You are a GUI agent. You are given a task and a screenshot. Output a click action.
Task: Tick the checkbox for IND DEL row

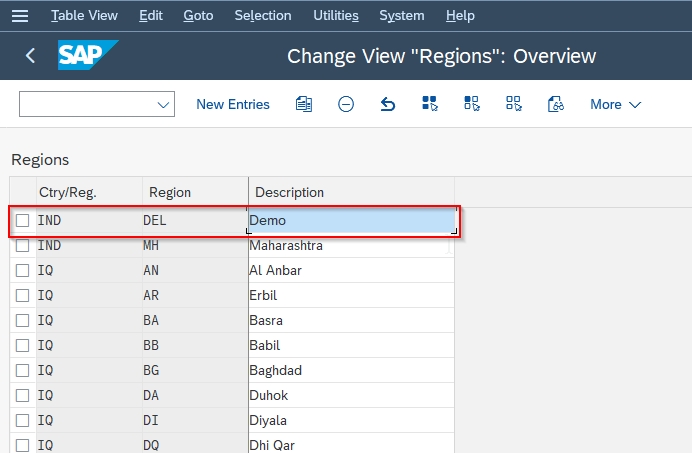point(23,220)
